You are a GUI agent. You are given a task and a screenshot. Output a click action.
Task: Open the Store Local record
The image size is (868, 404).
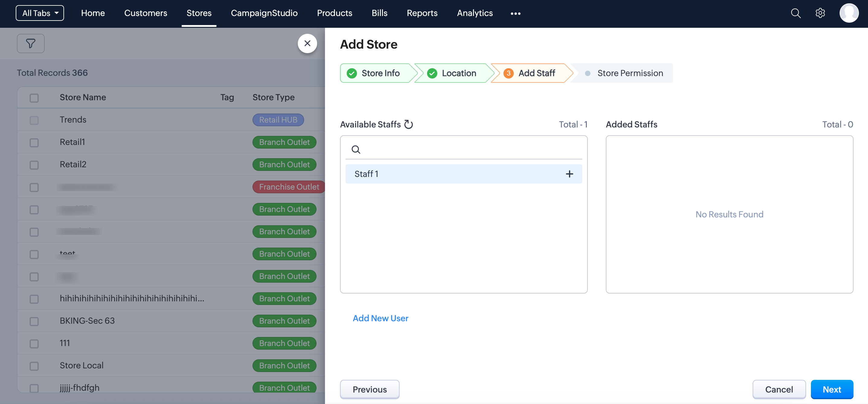tap(82, 365)
